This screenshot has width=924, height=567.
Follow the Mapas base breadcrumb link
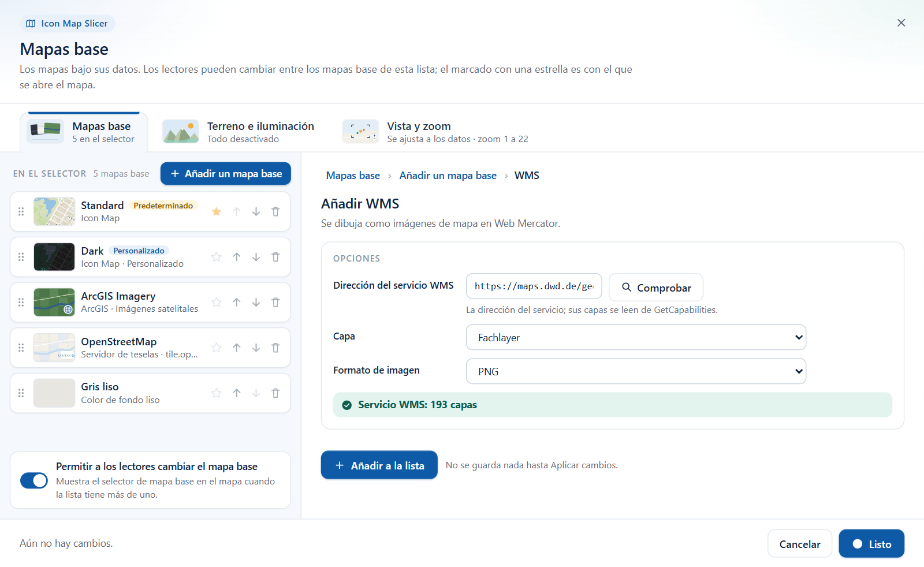point(353,176)
